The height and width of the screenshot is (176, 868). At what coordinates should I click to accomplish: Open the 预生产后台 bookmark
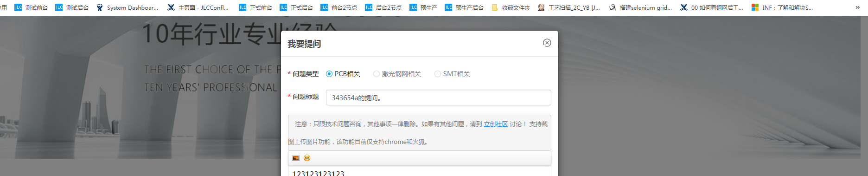pyautogui.click(x=464, y=7)
